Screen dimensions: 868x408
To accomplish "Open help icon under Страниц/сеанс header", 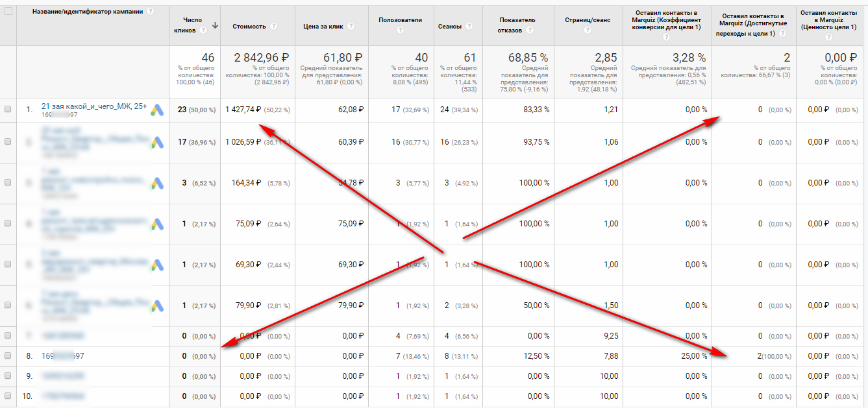I will [x=586, y=29].
